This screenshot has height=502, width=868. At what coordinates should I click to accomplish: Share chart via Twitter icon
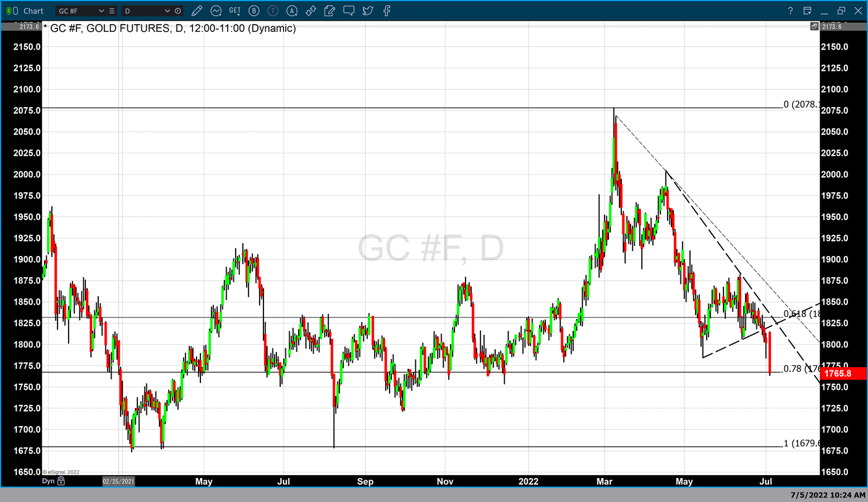click(x=368, y=11)
